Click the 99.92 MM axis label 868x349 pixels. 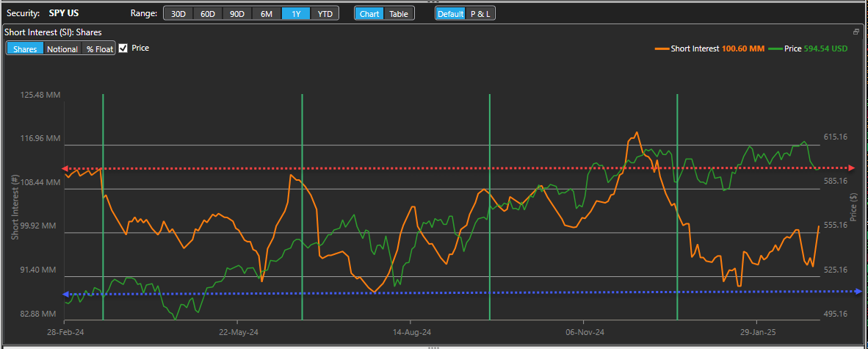pyautogui.click(x=40, y=226)
